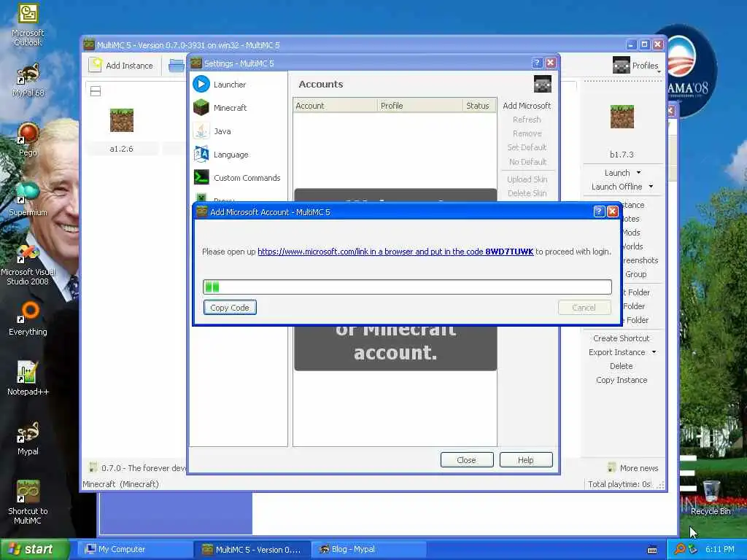This screenshot has height=560, width=747.
Task: Click Add Microsoft account button
Action: coord(527,106)
